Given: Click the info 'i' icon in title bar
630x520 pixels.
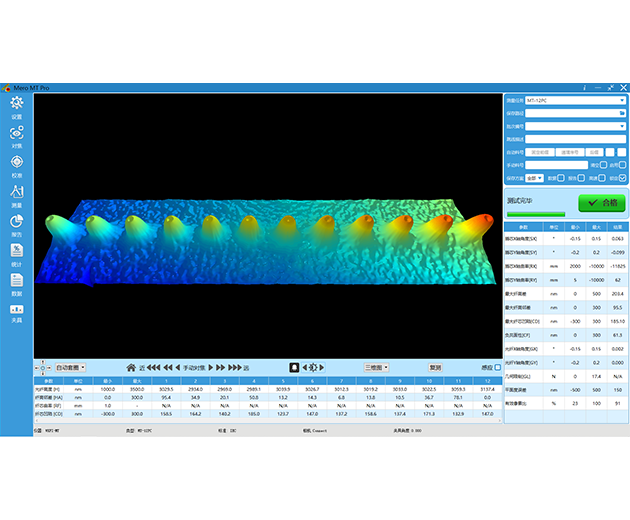Looking at the screenshot, I should click(585, 88).
